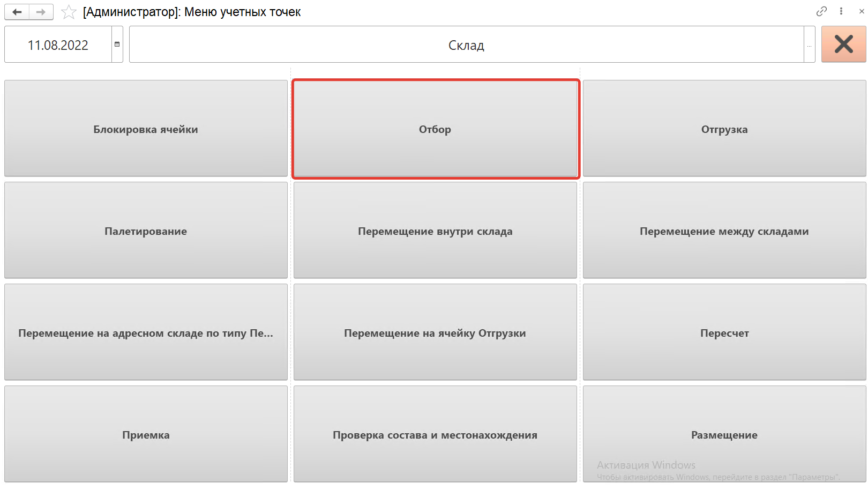868x489 pixels.
Task: Start the Пересчет operation
Action: (x=724, y=332)
